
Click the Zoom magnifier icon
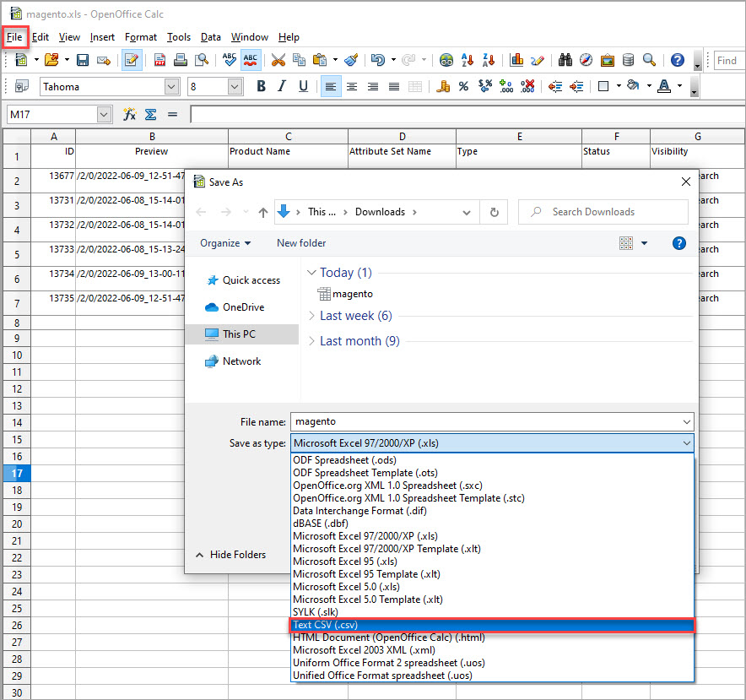coord(649,60)
